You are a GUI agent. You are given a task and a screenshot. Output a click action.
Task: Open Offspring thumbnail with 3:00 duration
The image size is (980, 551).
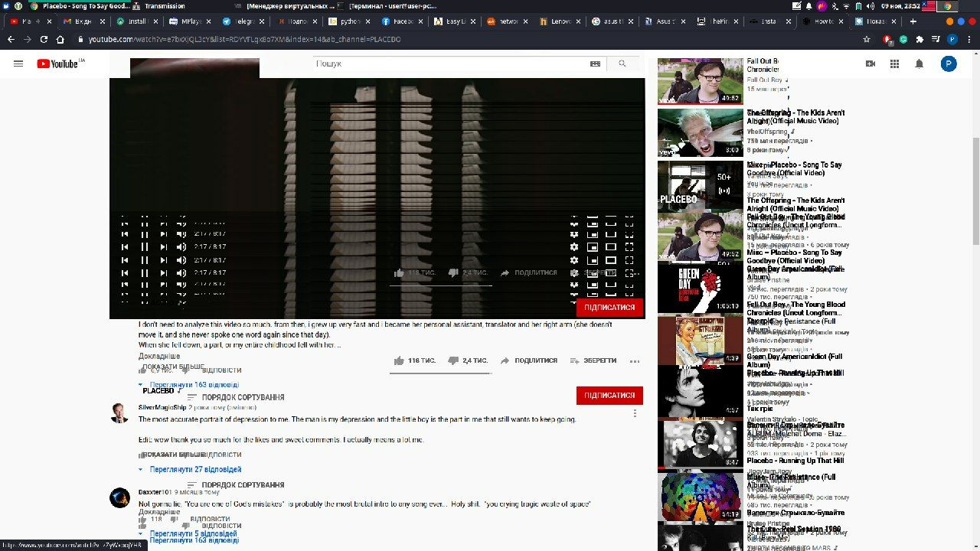point(700,132)
